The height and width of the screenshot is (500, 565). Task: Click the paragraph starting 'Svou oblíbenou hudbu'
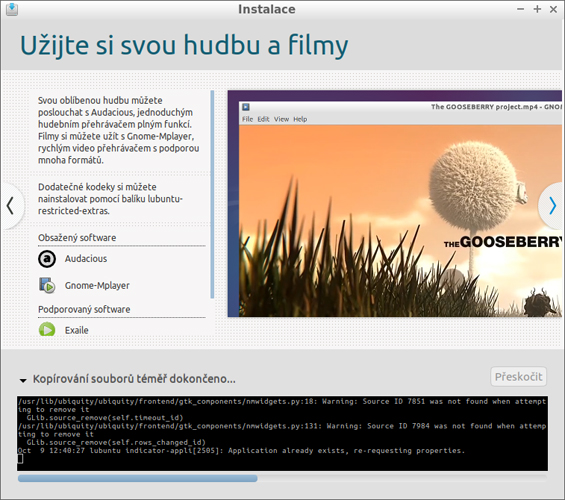(119, 130)
